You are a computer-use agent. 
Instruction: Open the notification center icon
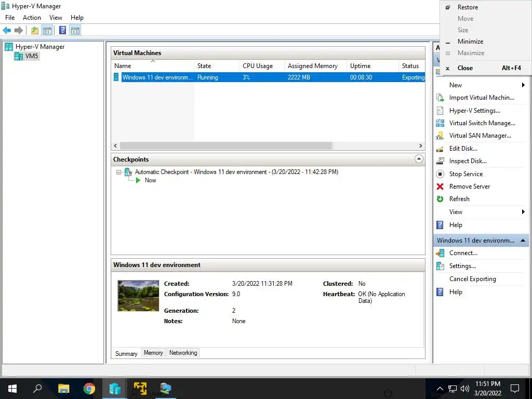pyautogui.click(x=515, y=389)
